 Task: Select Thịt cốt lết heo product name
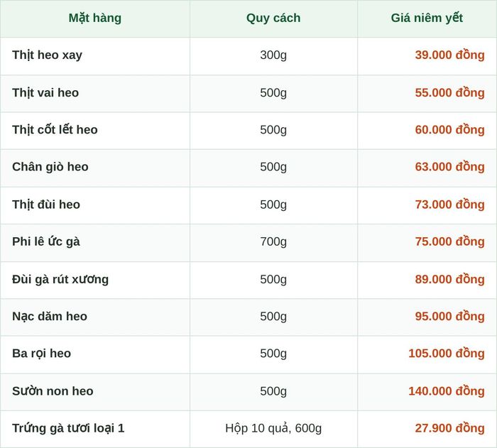coord(55,130)
